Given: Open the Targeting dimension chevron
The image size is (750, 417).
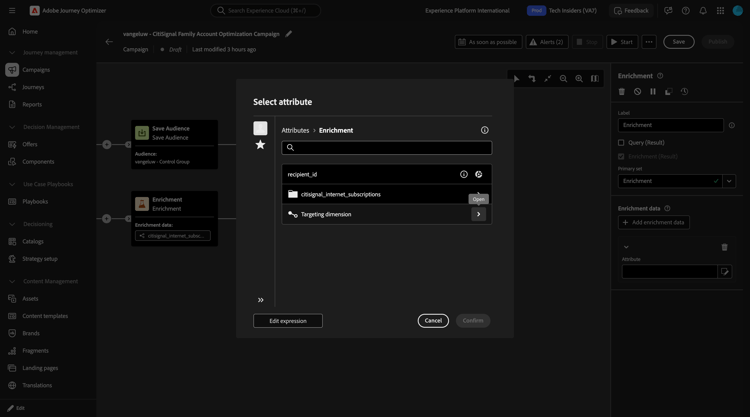Looking at the screenshot, I should (478, 214).
